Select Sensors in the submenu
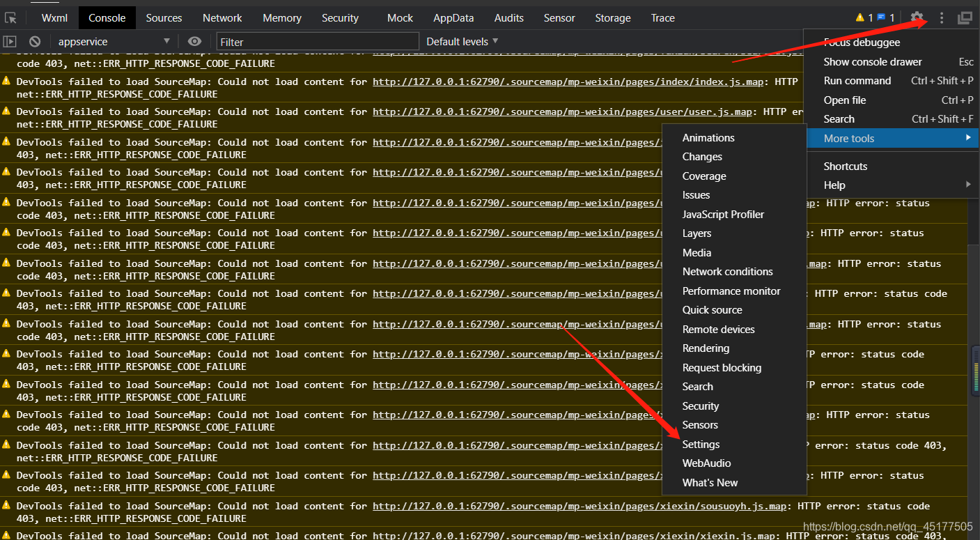 (734, 425)
